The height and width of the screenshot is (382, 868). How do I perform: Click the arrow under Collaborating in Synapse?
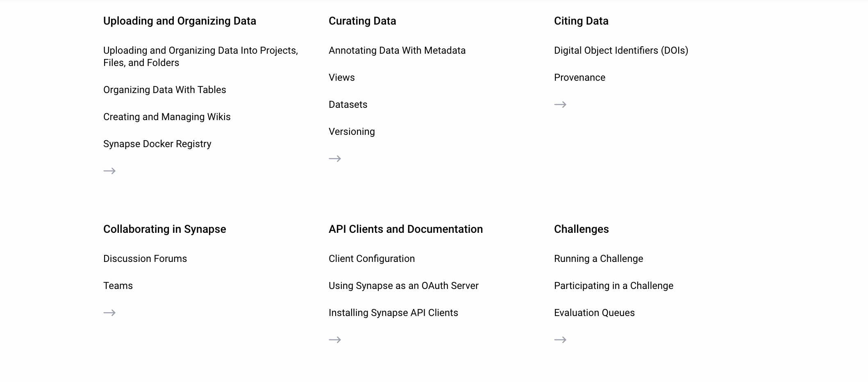coord(109,313)
